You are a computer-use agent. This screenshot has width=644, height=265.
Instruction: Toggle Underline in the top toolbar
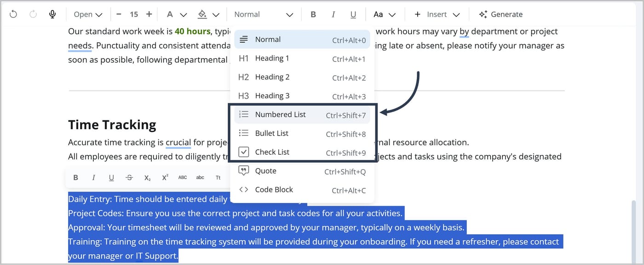point(353,14)
